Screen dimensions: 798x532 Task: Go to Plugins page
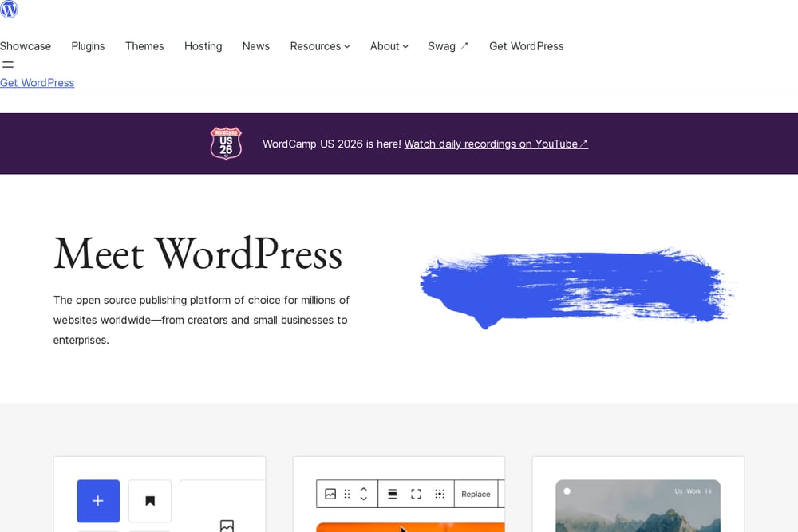[x=88, y=46]
